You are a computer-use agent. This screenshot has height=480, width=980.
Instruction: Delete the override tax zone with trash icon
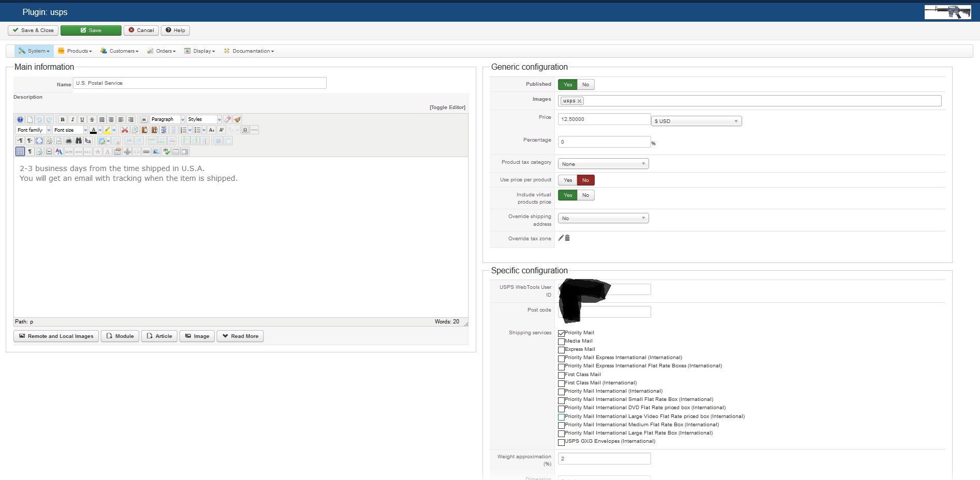[567, 238]
